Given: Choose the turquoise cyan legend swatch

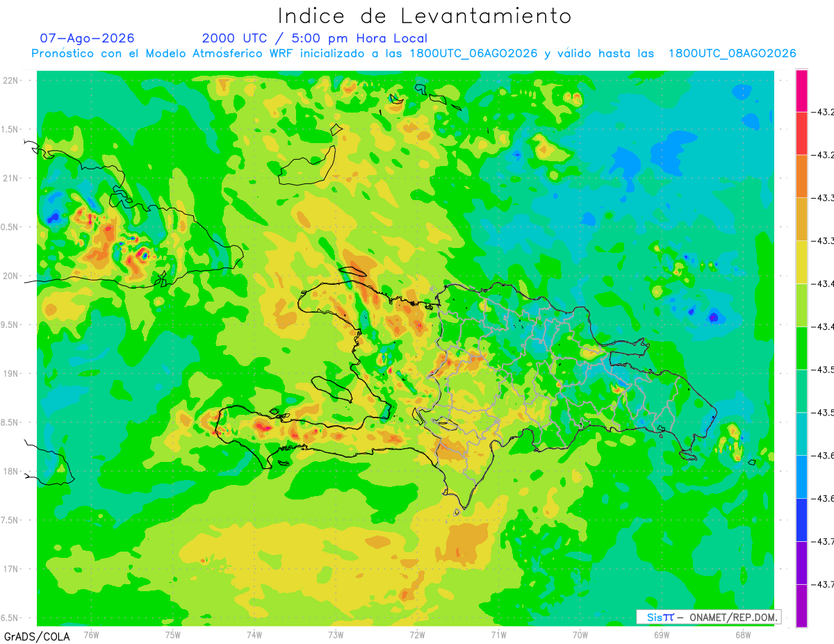Looking at the screenshot, I should [801, 434].
